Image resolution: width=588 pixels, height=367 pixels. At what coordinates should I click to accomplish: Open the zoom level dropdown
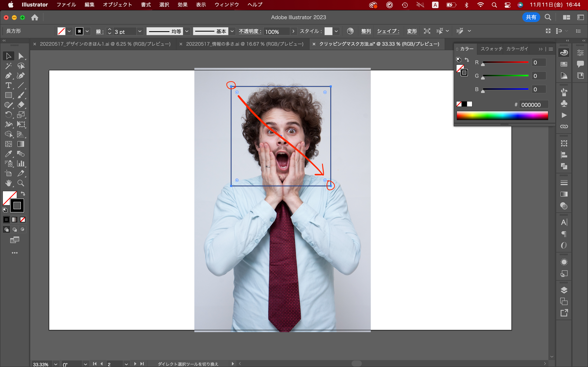click(x=56, y=364)
